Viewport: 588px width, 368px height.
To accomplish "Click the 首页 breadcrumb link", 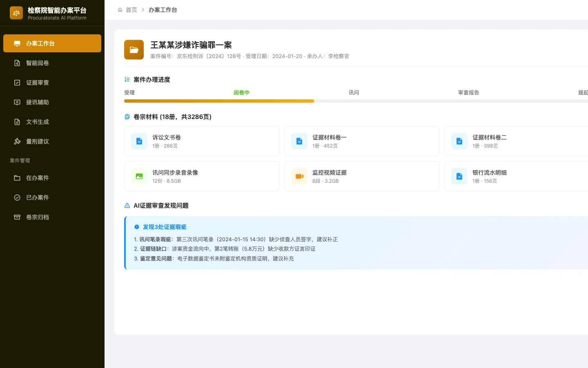I will 131,10.
